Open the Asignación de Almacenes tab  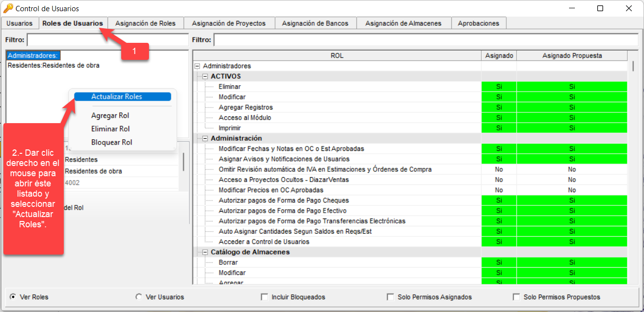point(404,23)
